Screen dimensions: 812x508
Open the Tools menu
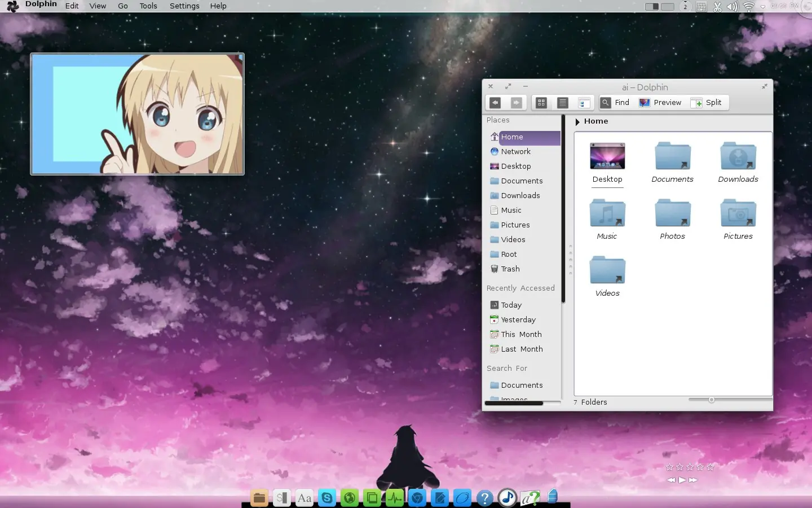coord(148,6)
